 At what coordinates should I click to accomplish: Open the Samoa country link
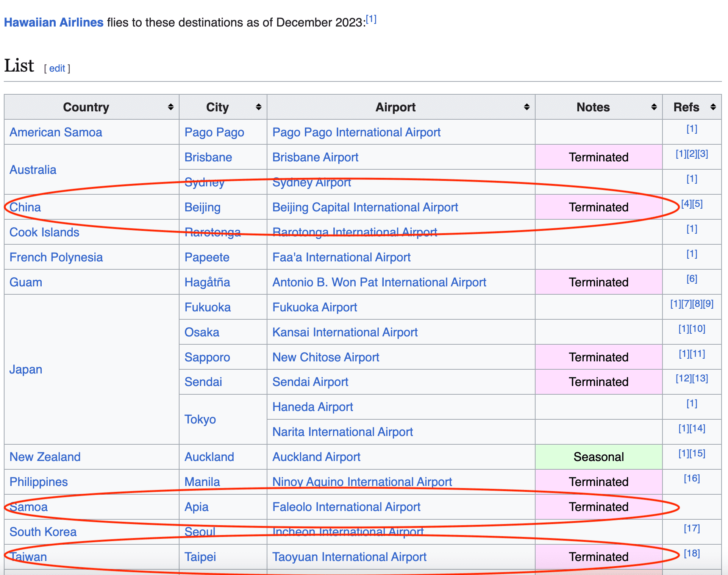[28, 507]
